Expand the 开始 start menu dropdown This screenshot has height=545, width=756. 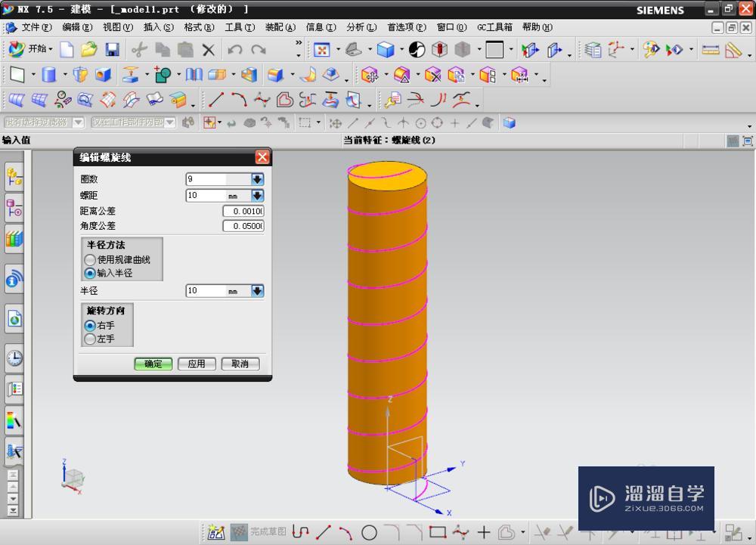[x=50, y=49]
